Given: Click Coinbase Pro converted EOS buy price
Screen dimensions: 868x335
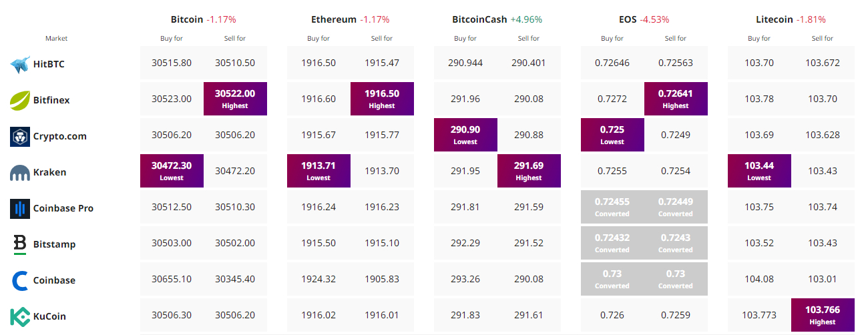Looking at the screenshot, I should [x=612, y=207].
